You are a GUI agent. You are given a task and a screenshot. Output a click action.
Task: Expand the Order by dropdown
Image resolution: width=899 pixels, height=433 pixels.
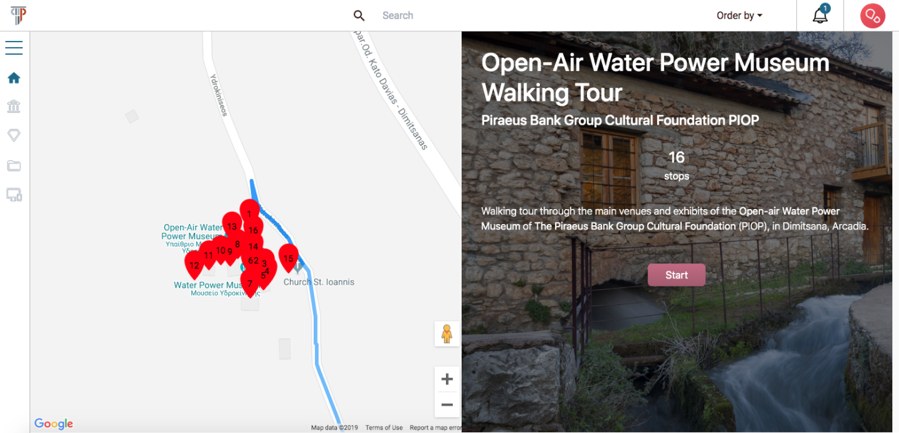(x=739, y=15)
